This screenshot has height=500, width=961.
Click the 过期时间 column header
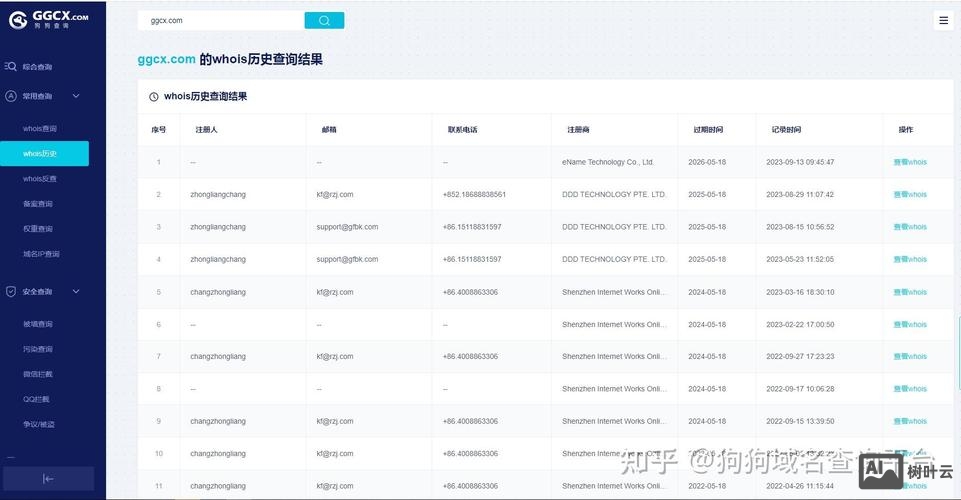tap(708, 130)
